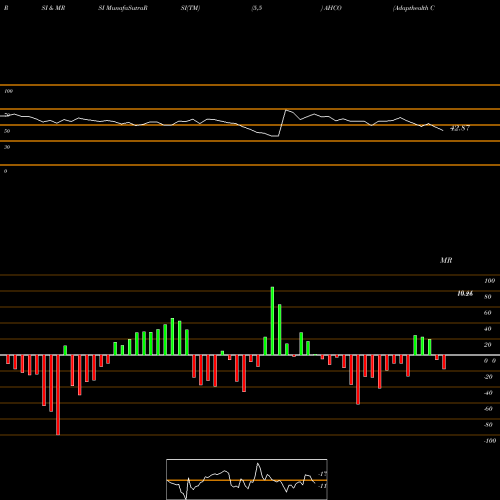This screenshot has width=500, height=500.
Task: Click the MR axis label '-20'
Action: 488,377
